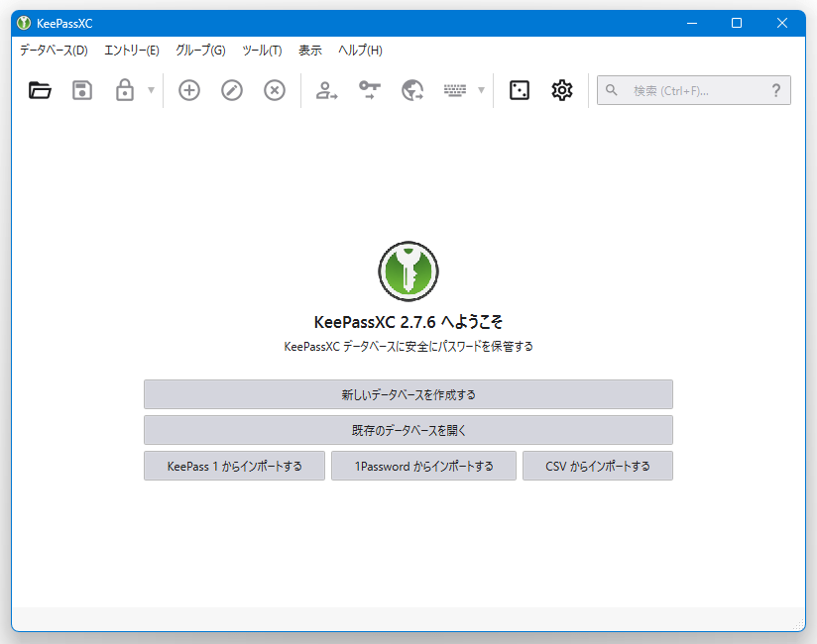817x644 pixels.
Task: Open the データベース(D) menu
Action: click(54, 51)
